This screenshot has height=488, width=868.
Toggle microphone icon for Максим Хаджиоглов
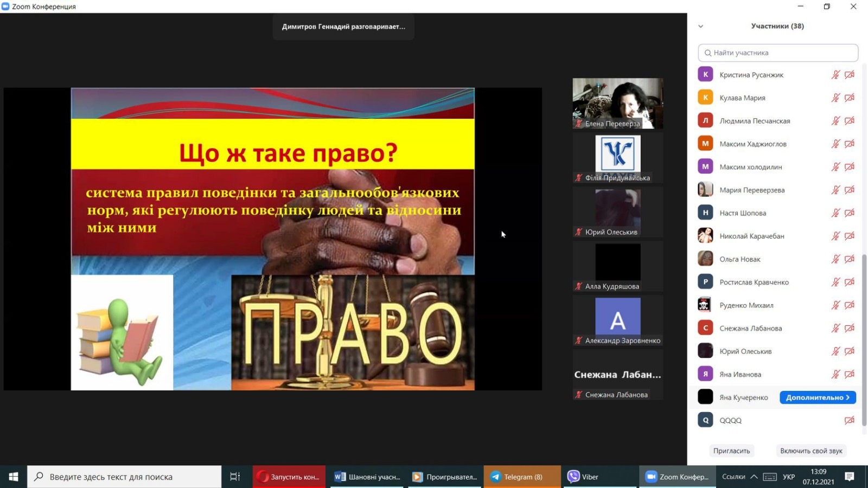pos(835,144)
